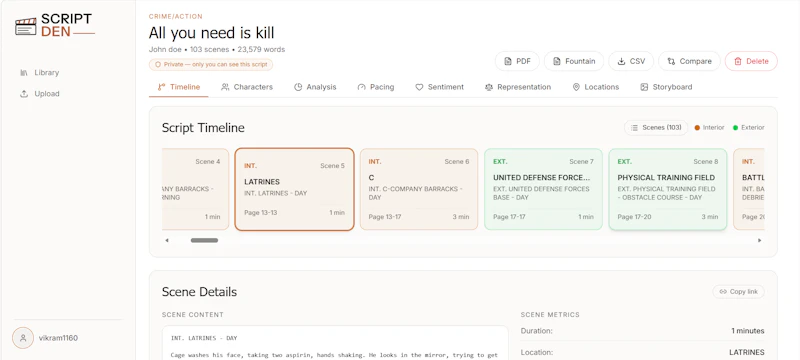Click the vikram1160 user avatar icon

[x=23, y=338]
